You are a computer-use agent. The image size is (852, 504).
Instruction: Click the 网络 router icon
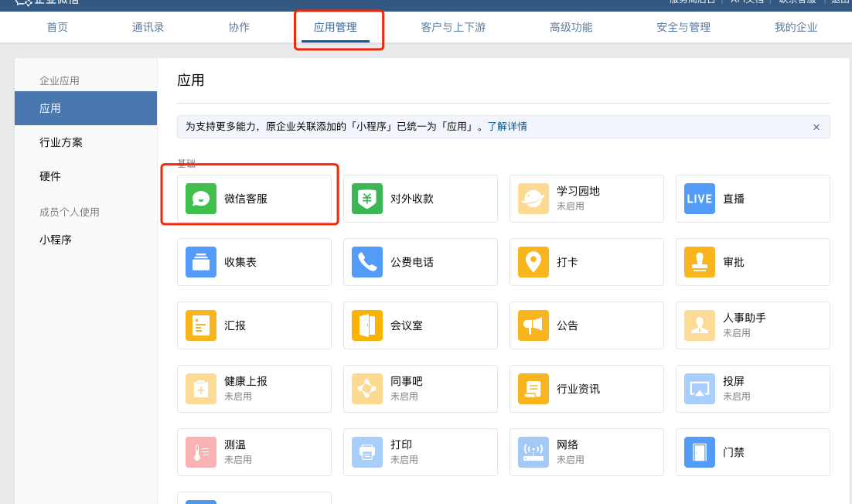coord(533,452)
